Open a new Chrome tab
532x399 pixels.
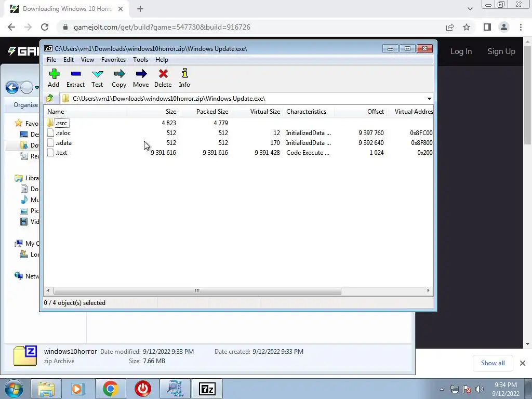tap(140, 9)
